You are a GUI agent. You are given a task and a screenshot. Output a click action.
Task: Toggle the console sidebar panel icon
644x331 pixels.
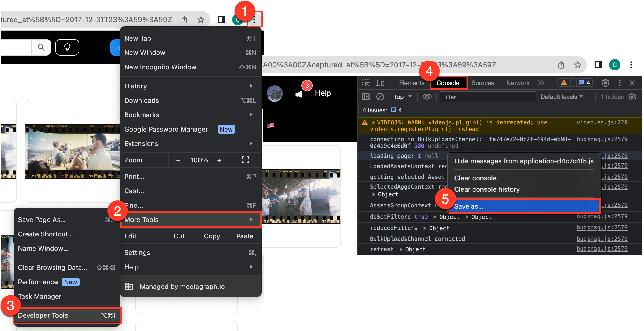click(366, 97)
